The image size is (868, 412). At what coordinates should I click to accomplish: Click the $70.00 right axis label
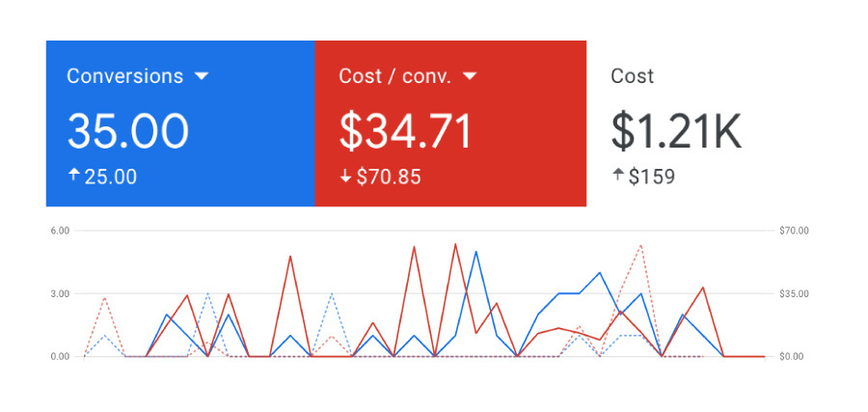pos(793,231)
